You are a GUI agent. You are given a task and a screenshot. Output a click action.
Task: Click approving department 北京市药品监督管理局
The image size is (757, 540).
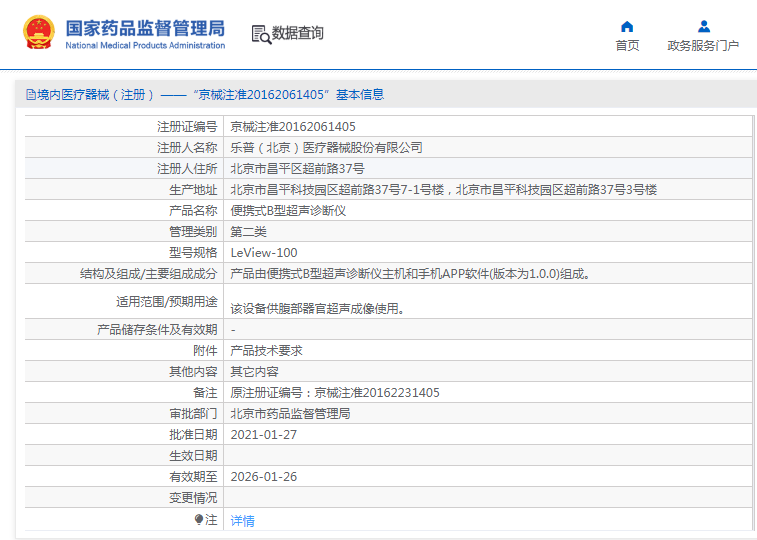[291, 414]
